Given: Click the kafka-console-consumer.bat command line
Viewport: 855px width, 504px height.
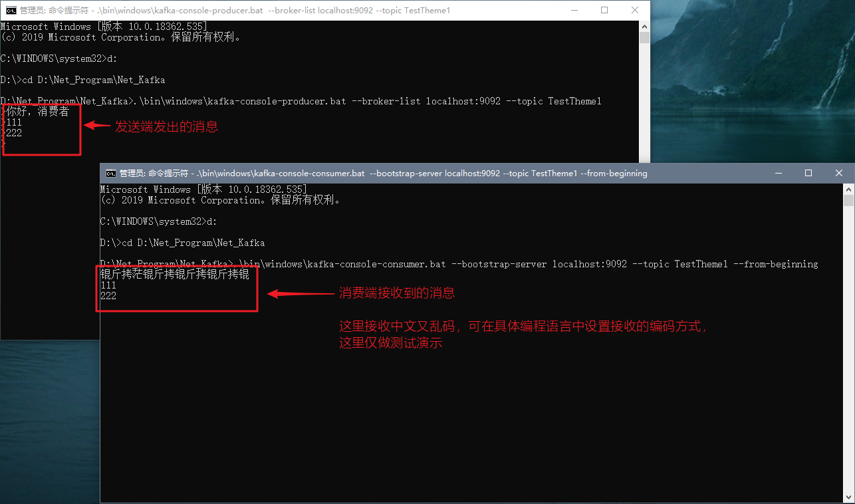Looking at the screenshot, I should 459,264.
